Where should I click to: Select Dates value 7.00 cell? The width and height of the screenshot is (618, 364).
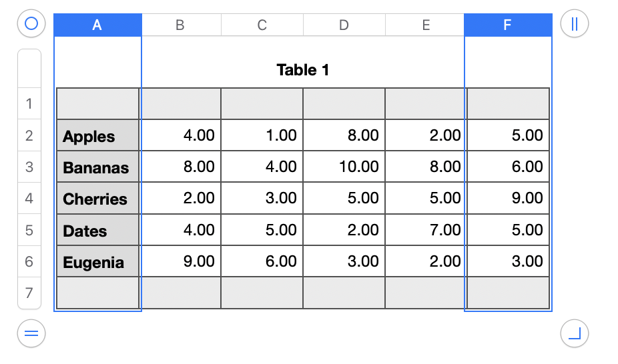426,230
